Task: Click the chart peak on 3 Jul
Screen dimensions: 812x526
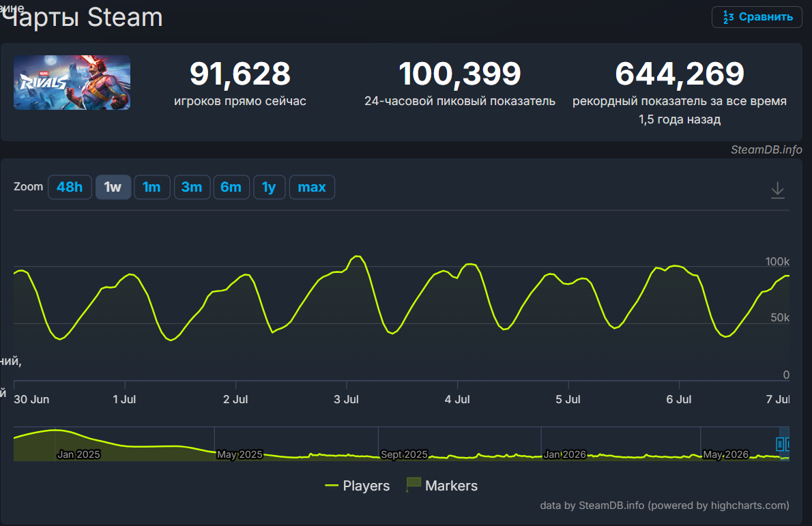Action: click(x=356, y=257)
